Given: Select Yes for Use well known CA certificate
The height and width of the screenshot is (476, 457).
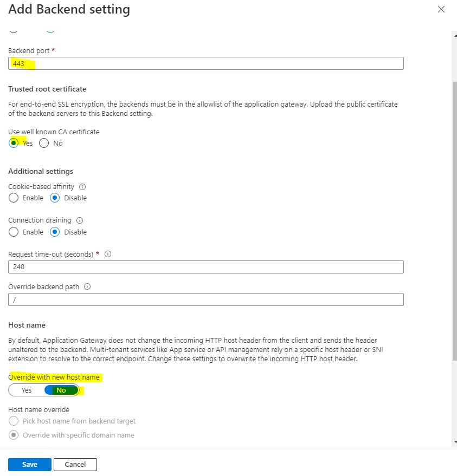Looking at the screenshot, I should tap(13, 143).
